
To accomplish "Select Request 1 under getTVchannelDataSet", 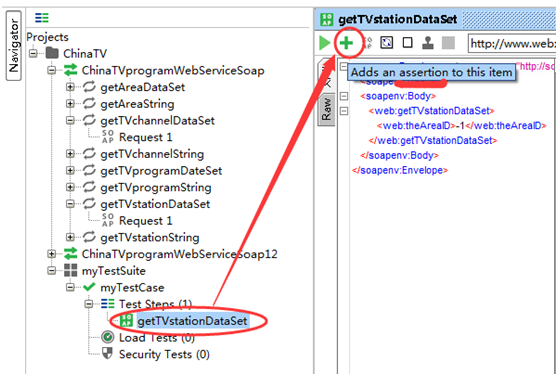I will click(145, 137).
